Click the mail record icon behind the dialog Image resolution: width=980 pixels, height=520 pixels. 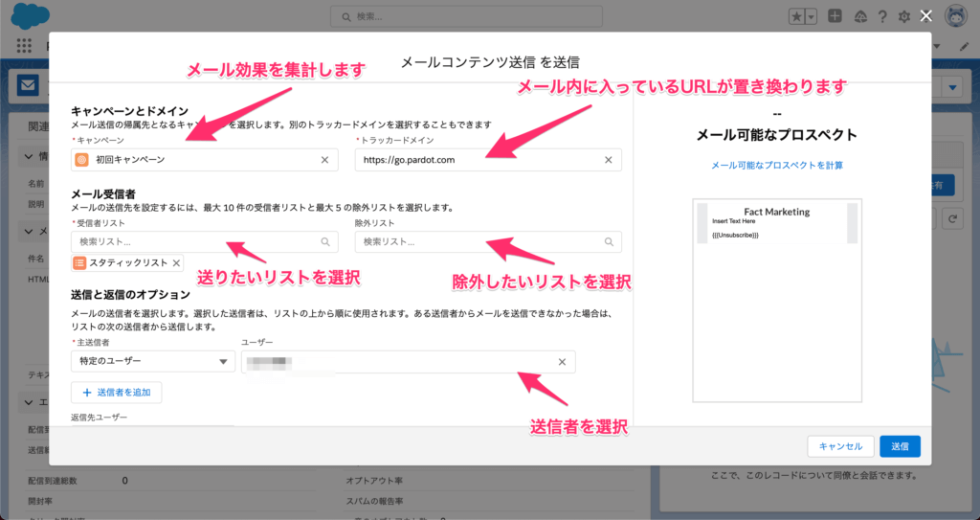[x=28, y=85]
